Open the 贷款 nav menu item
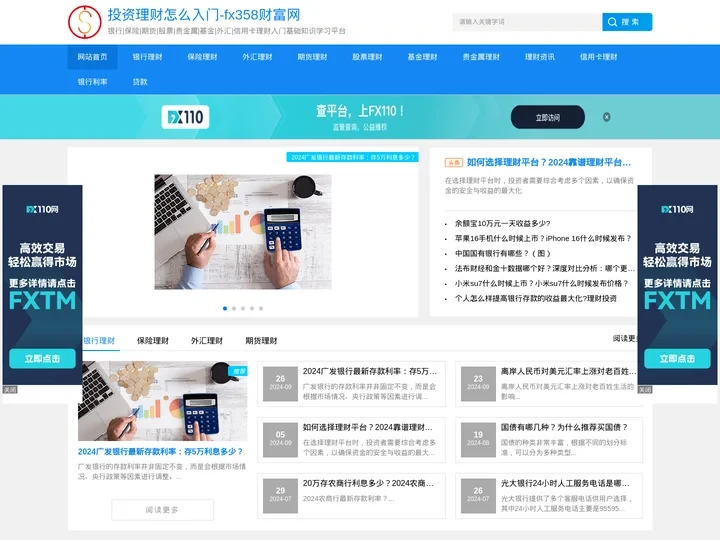The height and width of the screenshot is (540, 720). point(140,82)
